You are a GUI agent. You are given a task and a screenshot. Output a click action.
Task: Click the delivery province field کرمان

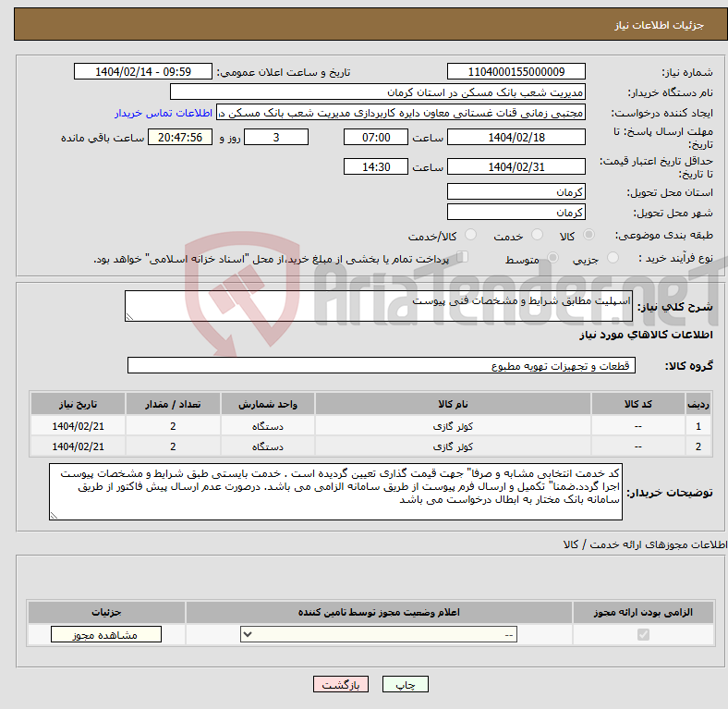516,191
